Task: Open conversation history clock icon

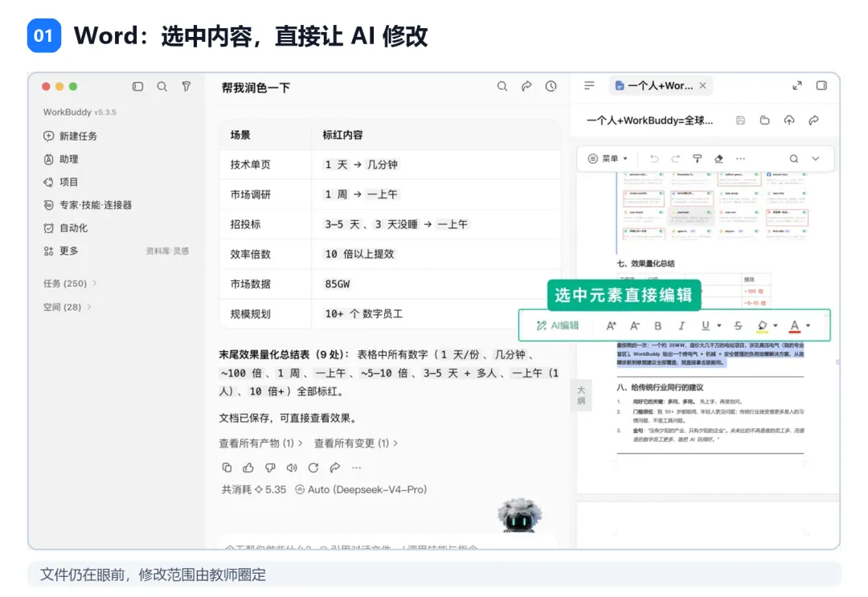Action: coord(551,86)
